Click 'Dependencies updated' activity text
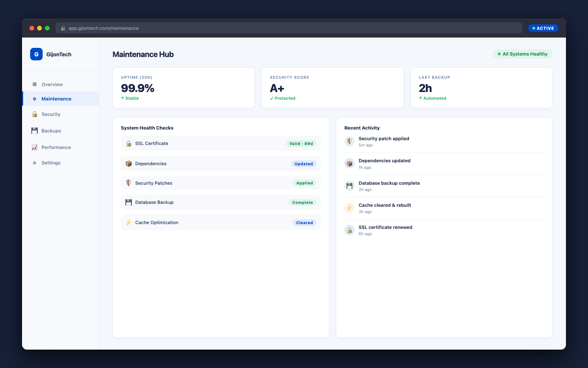This screenshot has height=368, width=588. (x=384, y=161)
